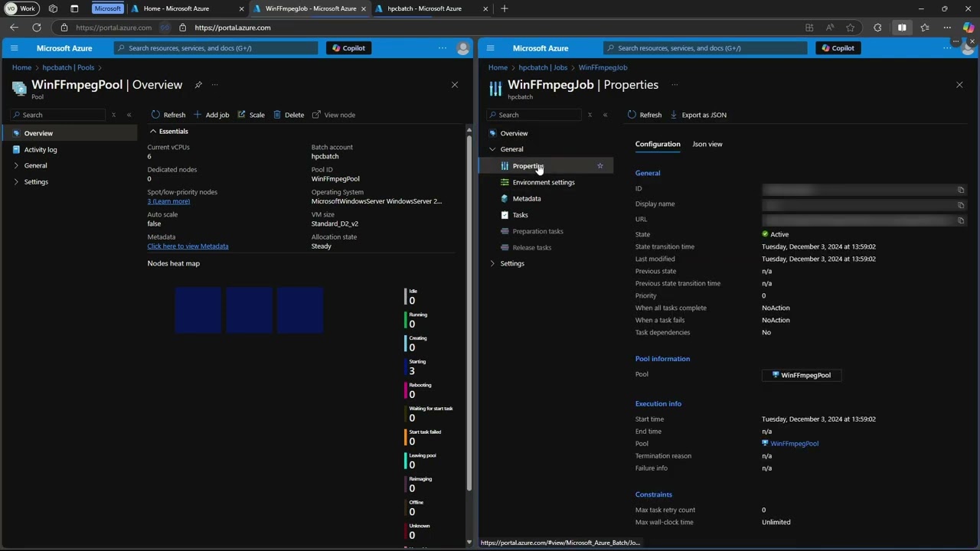
Task: Open right pane hamburger portal menu
Action: [x=491, y=48]
